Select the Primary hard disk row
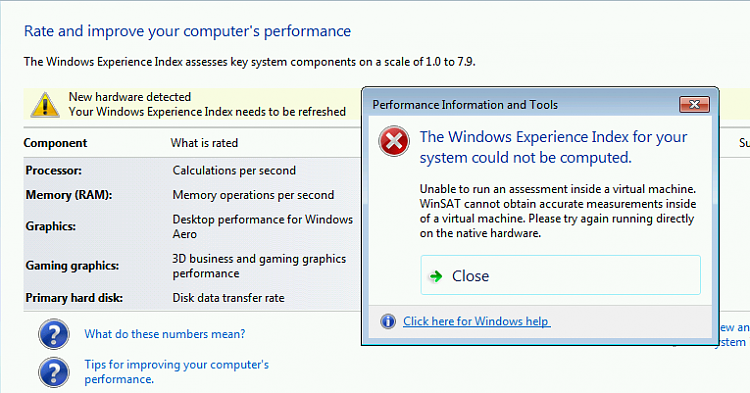The image size is (750, 393). pyautogui.click(x=192, y=298)
